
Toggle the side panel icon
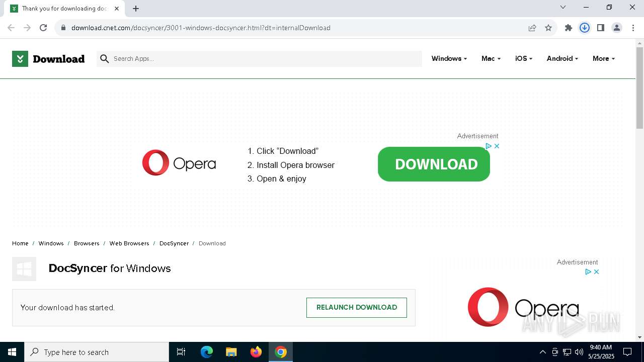click(x=601, y=28)
